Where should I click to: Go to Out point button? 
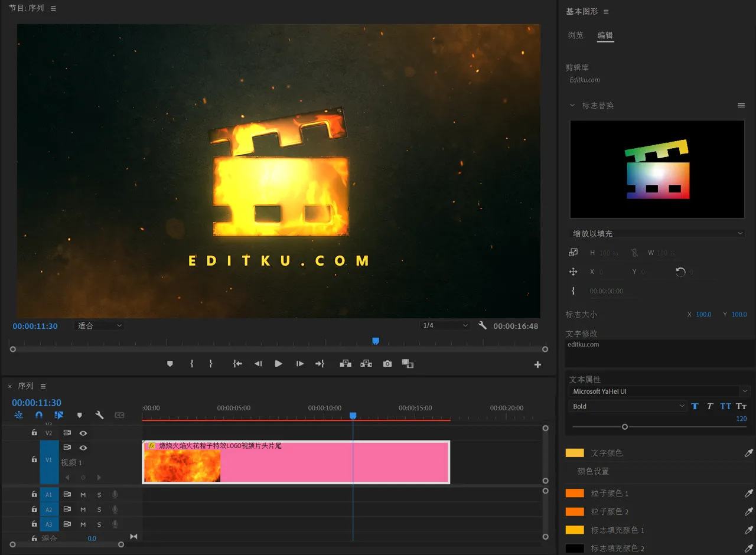point(320,364)
